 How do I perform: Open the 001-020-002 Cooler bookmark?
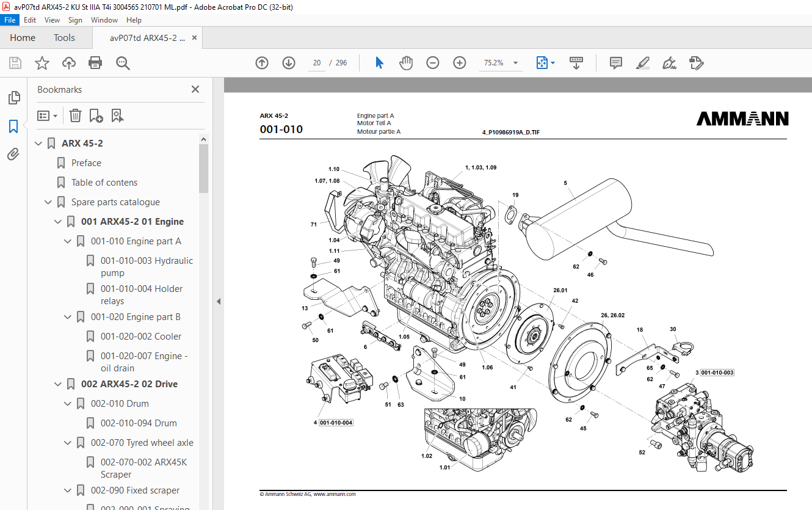click(x=141, y=337)
